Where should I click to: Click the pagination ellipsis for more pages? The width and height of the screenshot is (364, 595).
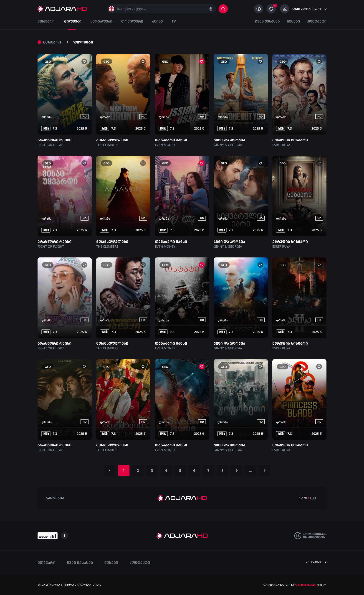(x=250, y=470)
